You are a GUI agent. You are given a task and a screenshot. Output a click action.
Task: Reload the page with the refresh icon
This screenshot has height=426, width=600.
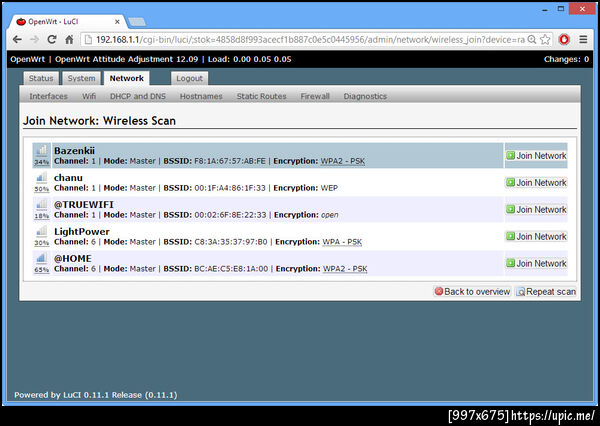click(x=52, y=39)
